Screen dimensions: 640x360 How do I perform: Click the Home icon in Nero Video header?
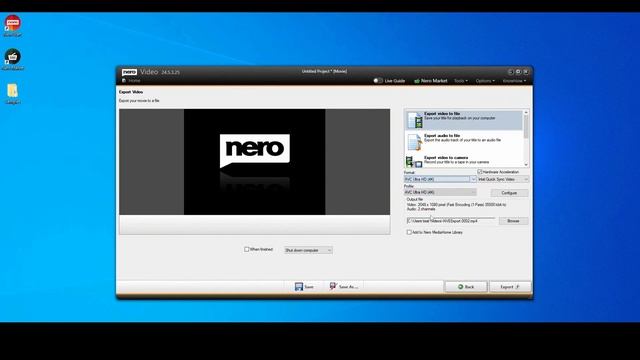(124, 81)
